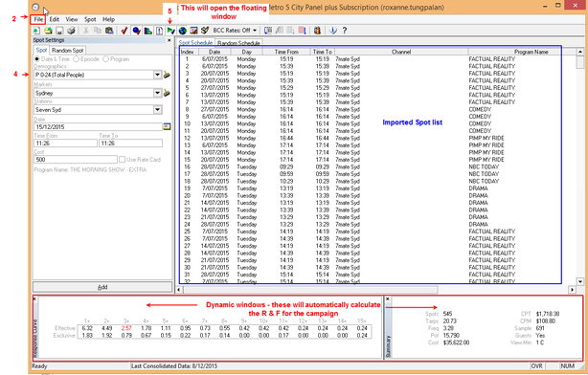Click the blue columns layout toolbar icon
588x375 pixels.
tap(268, 31)
